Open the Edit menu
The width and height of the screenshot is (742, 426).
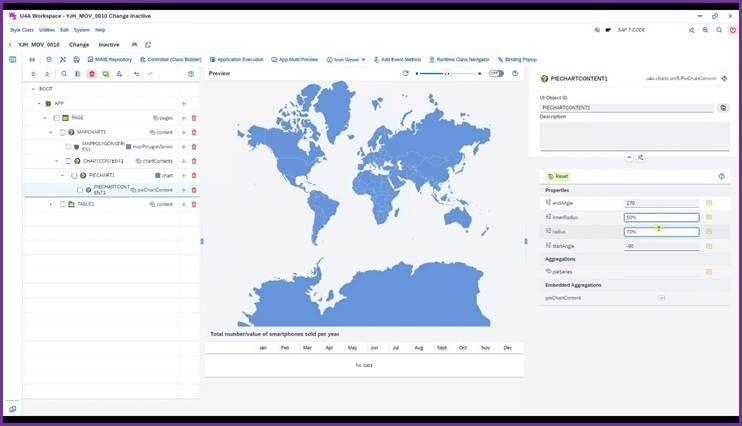(64, 30)
